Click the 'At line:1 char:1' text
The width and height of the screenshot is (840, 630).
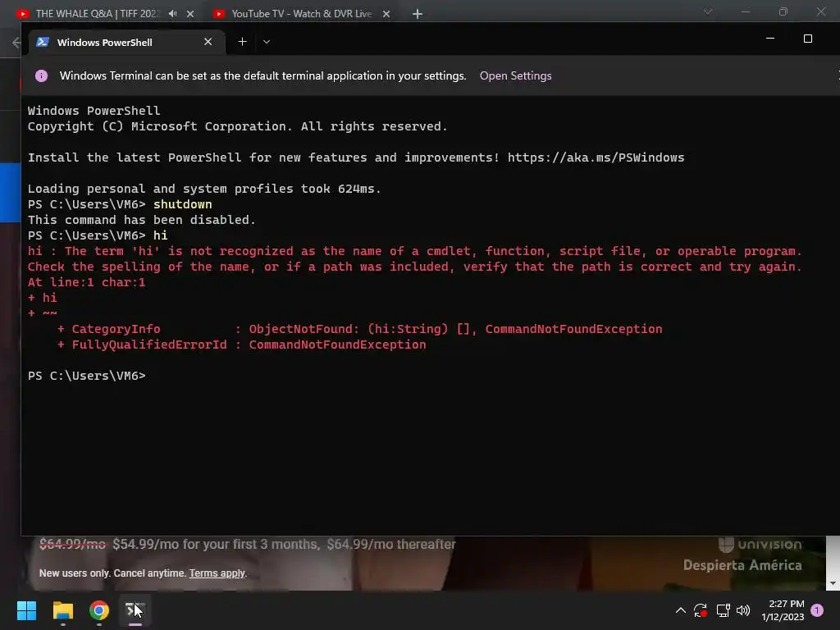(87, 282)
